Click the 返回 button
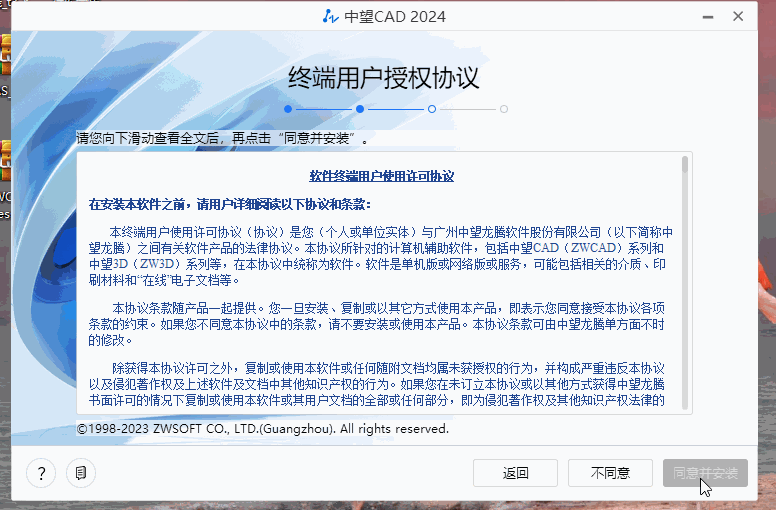 515,473
